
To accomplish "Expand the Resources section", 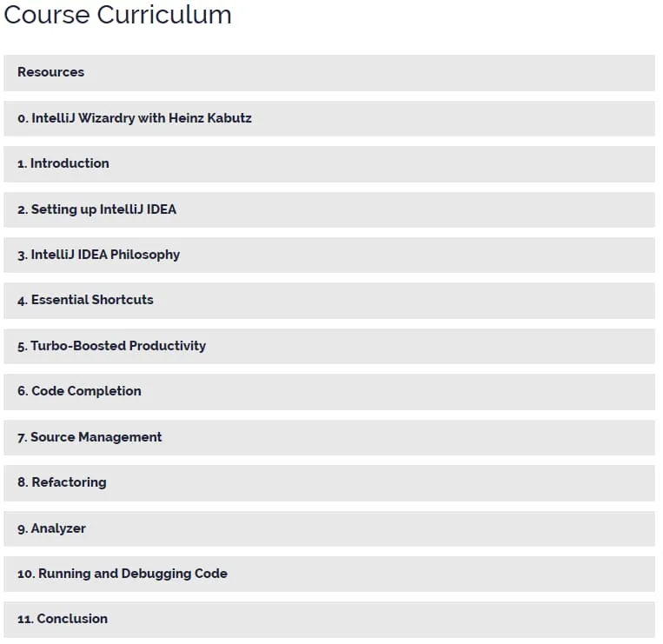I will pyautogui.click(x=329, y=73).
